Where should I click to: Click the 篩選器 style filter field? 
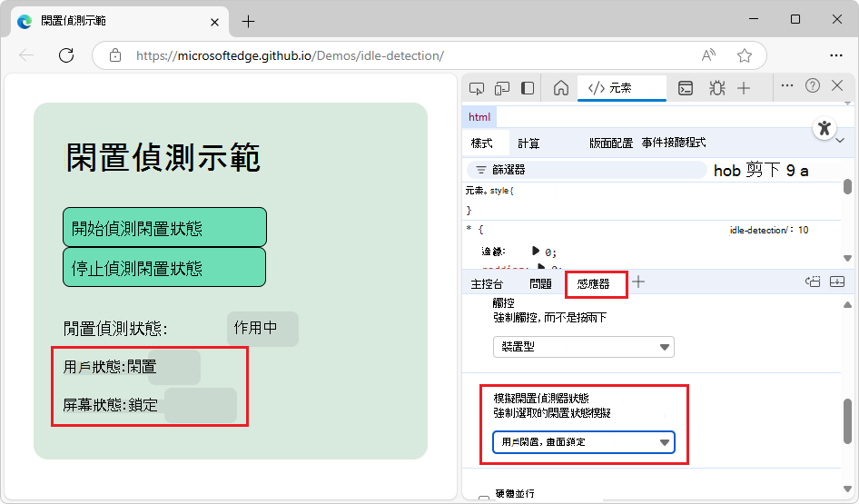click(x=587, y=170)
